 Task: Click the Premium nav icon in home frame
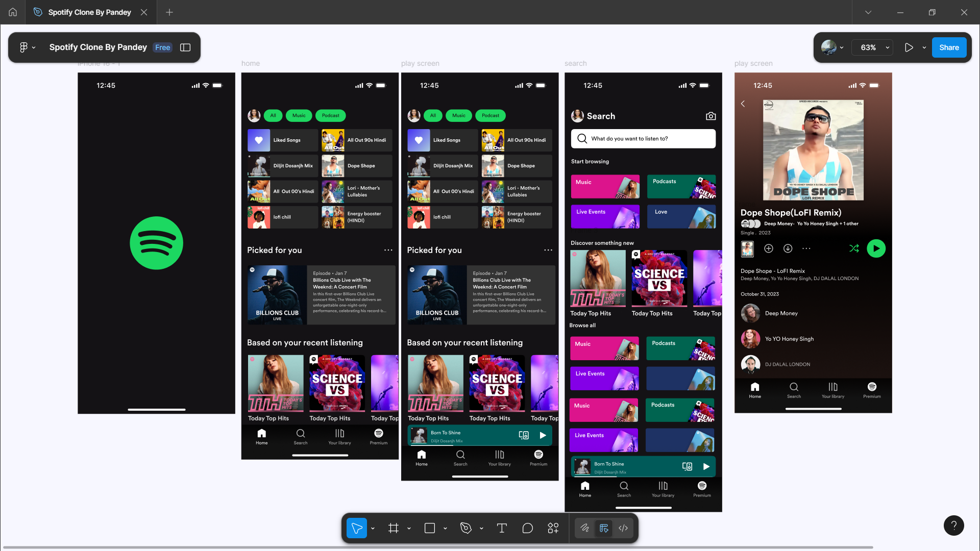[379, 437]
